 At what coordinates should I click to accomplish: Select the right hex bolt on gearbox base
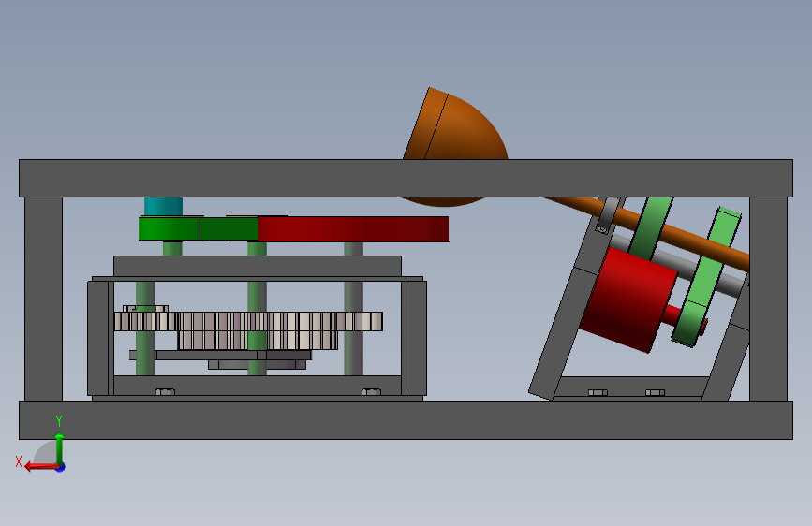(371, 391)
